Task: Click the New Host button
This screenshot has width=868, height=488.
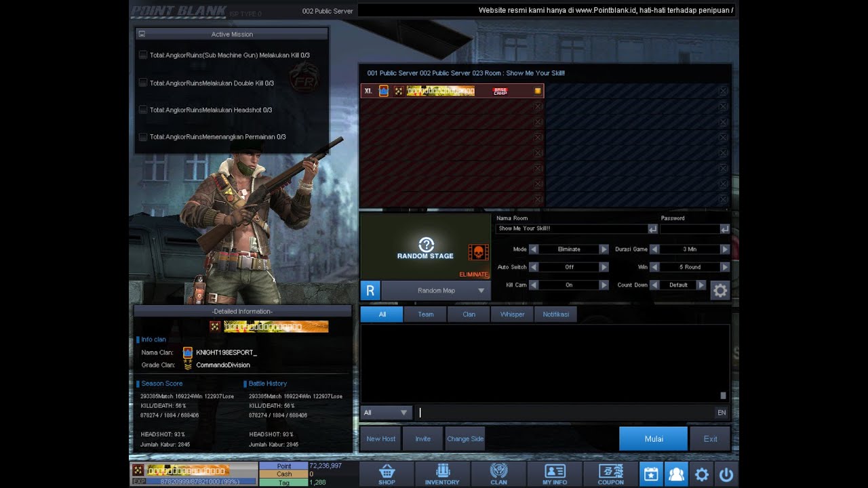Action: (x=380, y=439)
